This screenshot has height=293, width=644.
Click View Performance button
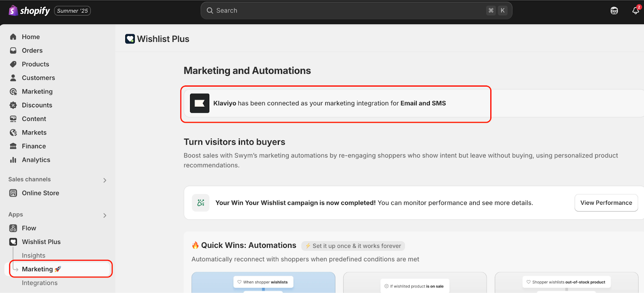[606, 203]
